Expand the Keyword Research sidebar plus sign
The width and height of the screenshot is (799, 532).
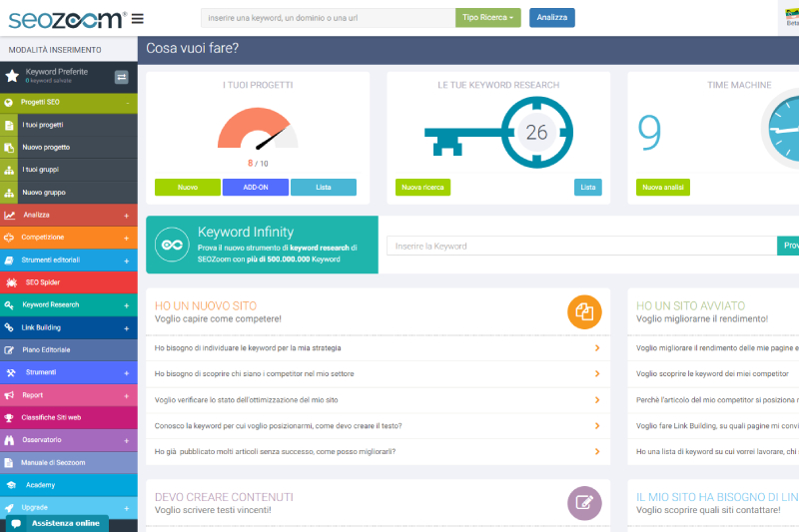point(127,306)
